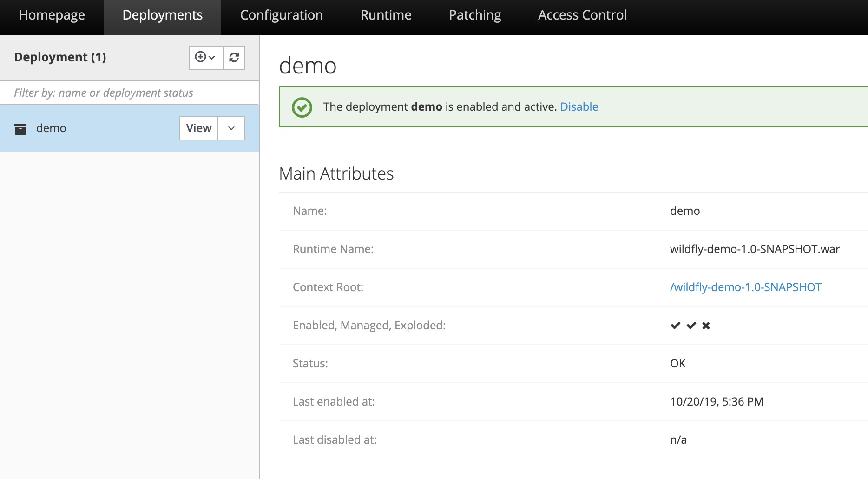Click the 'Enabled, Managed, Exploded:' label
Viewport: 868px width, 479px height.
[x=369, y=326]
